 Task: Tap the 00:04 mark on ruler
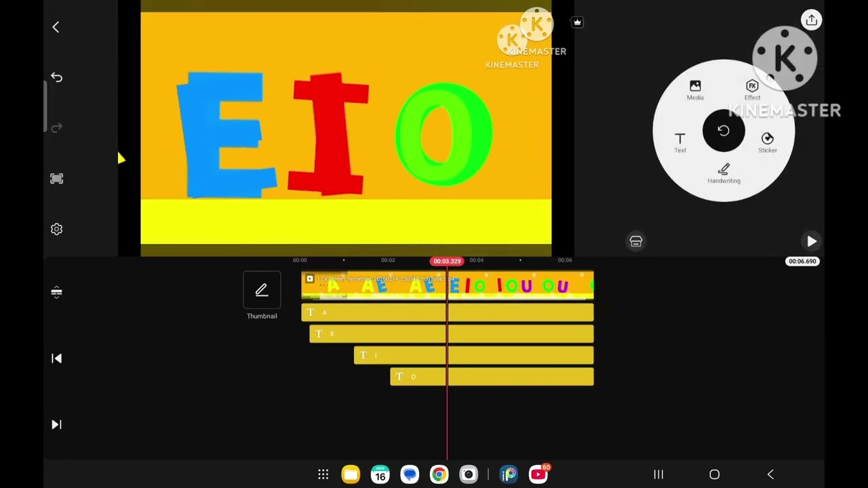pyautogui.click(x=477, y=260)
